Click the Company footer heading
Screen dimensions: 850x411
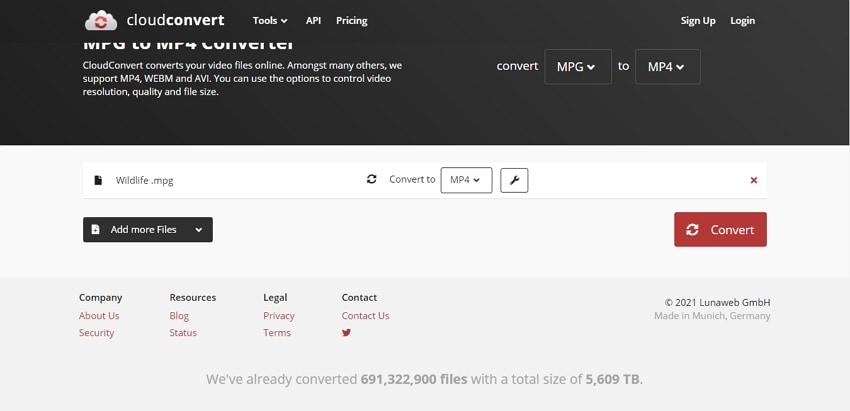tap(100, 297)
